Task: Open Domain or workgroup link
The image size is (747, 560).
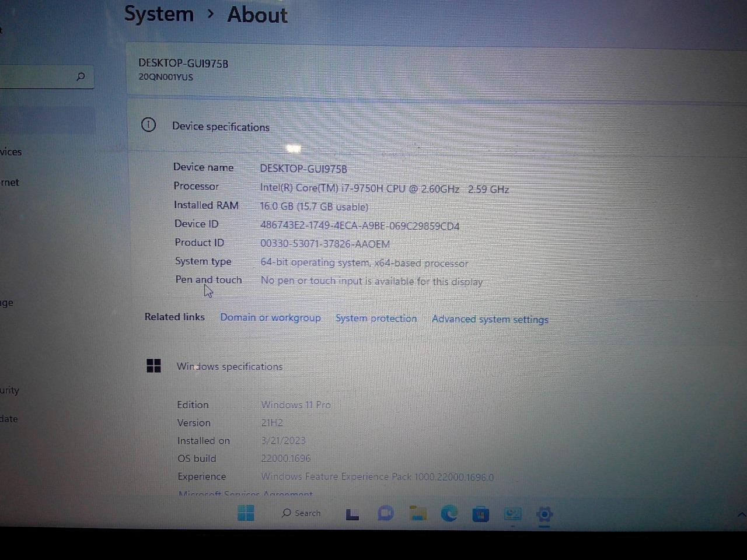Action: tap(270, 317)
